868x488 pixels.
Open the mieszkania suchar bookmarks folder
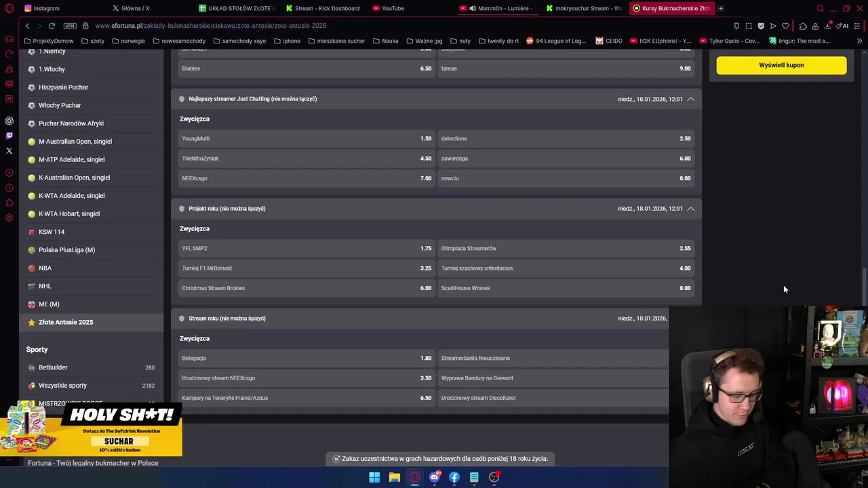(336, 41)
